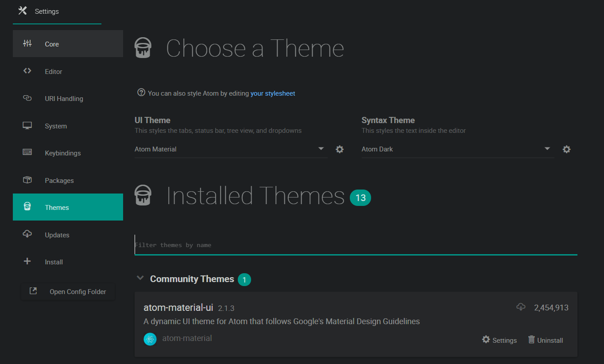Go to URI Handling settings
Image resolution: width=604 pixels, height=364 pixels.
tap(68, 98)
